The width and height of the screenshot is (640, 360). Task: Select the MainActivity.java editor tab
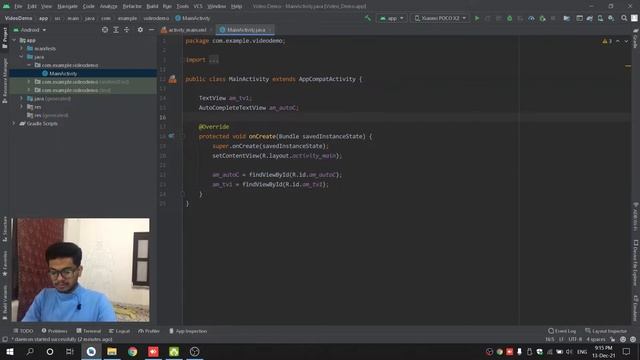click(245, 30)
